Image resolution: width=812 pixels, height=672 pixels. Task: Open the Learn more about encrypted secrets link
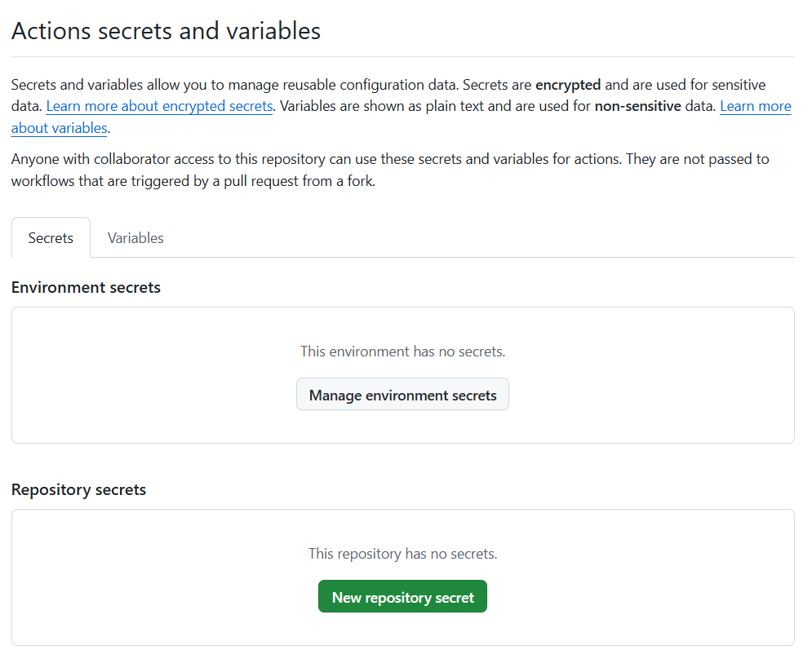click(159, 106)
